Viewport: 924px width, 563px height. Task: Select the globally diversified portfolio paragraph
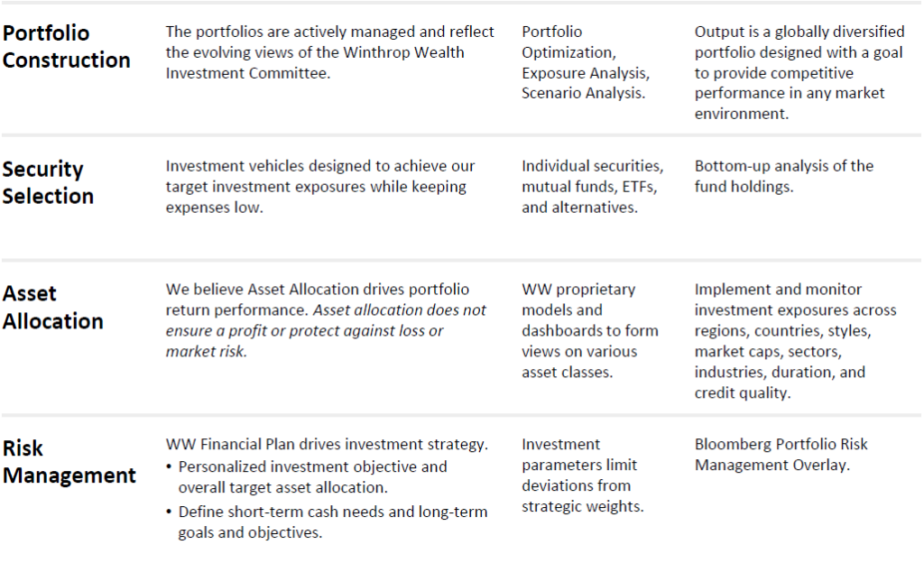tap(799, 72)
